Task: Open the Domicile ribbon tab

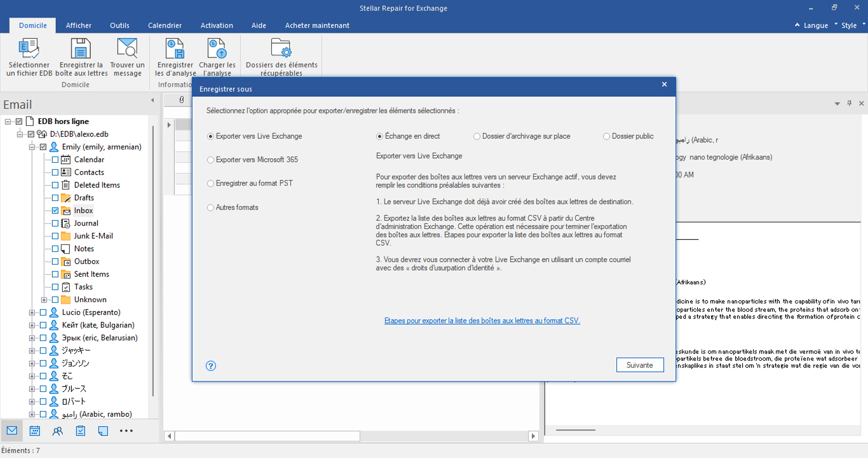Action: (x=33, y=25)
